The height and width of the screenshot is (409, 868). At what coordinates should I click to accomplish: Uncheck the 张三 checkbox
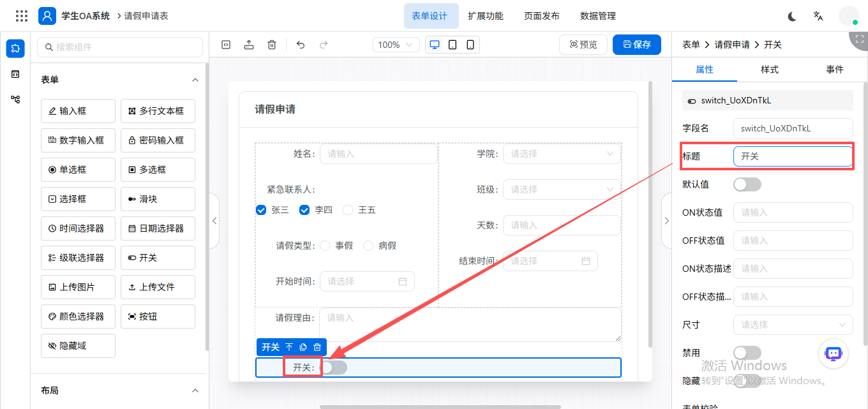260,210
